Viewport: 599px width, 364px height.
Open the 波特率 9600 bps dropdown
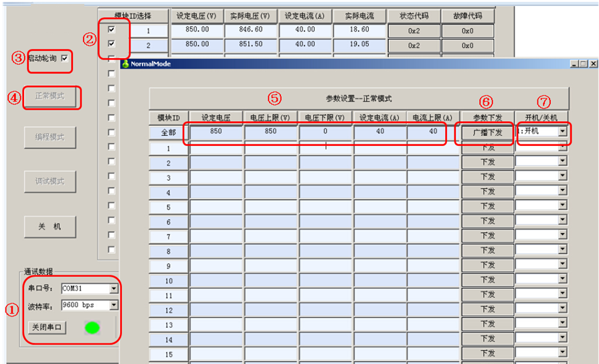coord(114,305)
